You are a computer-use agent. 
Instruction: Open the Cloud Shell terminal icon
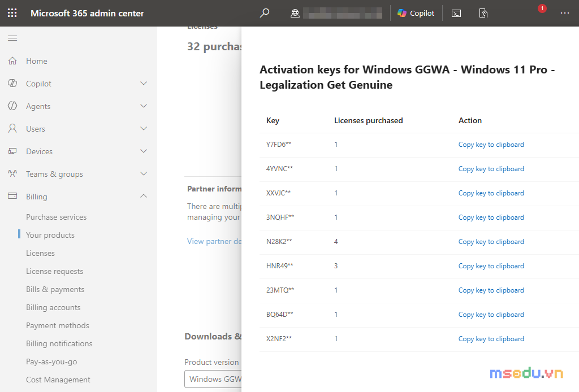pos(456,14)
